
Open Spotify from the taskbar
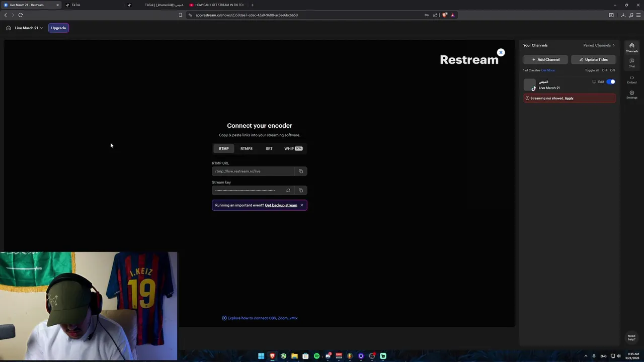click(316, 356)
